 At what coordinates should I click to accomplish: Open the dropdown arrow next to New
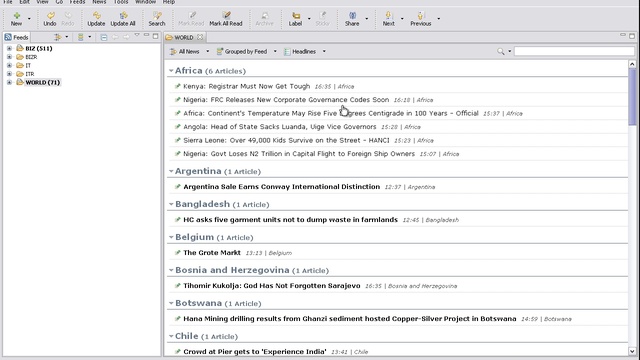tap(29, 19)
